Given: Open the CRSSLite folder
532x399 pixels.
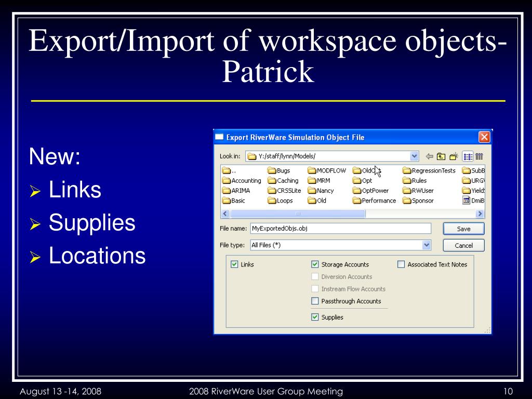Looking at the screenshot, I should [x=284, y=191].
